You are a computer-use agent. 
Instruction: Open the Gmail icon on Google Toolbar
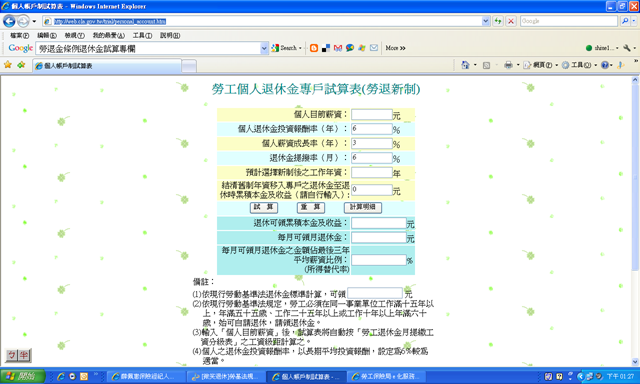(338, 48)
